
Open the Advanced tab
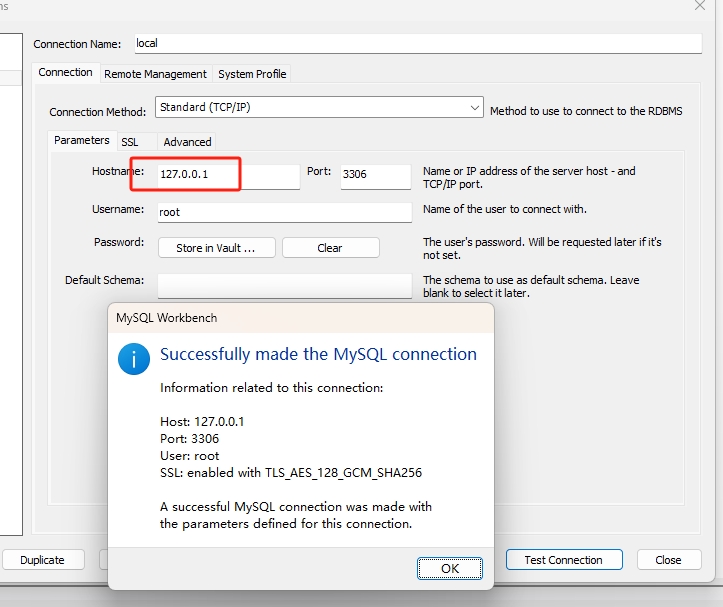[187, 142]
